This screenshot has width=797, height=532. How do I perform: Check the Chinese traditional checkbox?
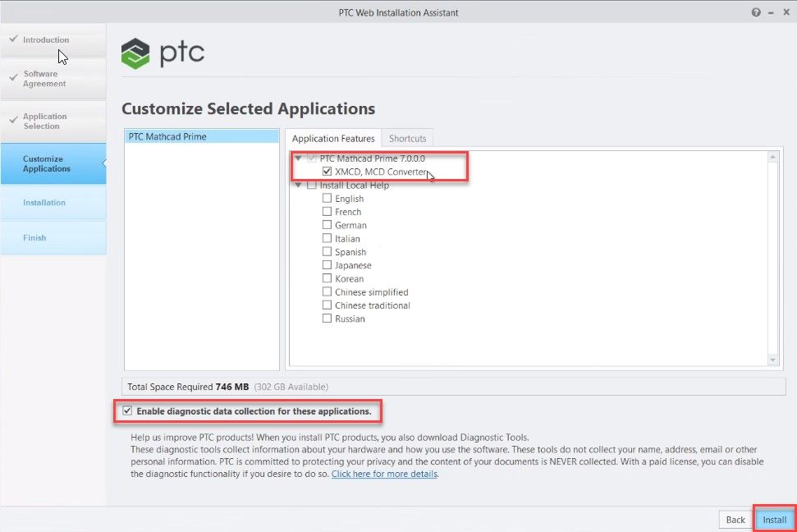(x=327, y=305)
